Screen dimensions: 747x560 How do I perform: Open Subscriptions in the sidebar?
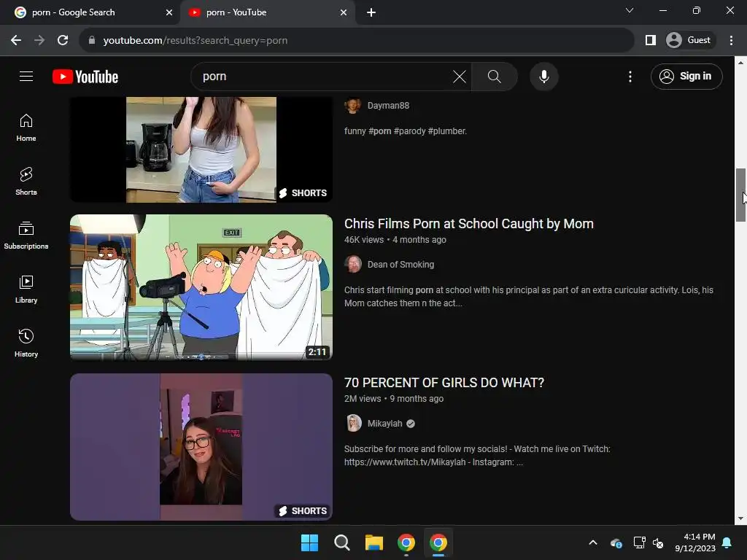(x=26, y=236)
